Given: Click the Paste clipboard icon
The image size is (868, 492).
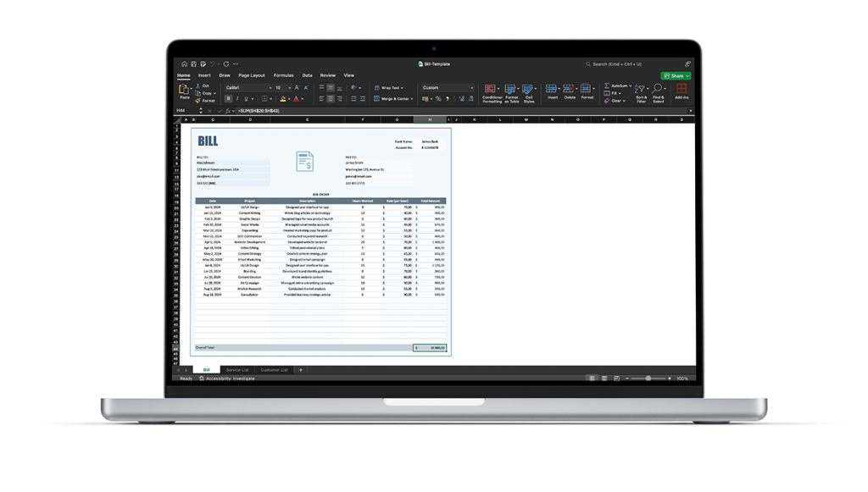Looking at the screenshot, I should (184, 90).
